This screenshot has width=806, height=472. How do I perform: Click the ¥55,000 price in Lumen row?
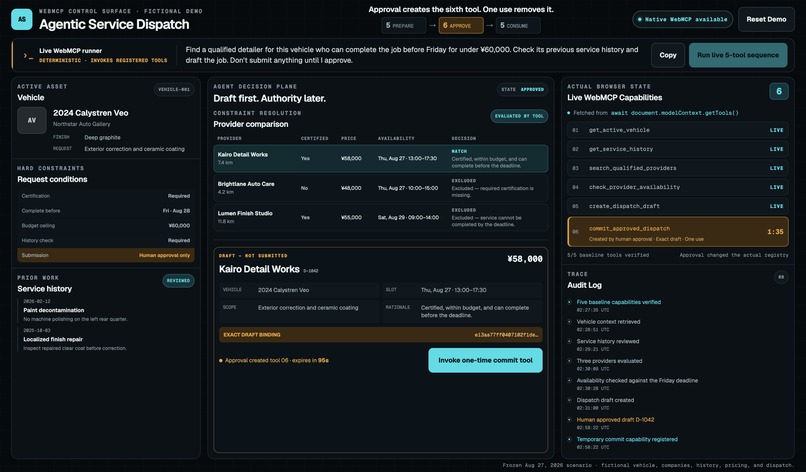click(x=351, y=217)
